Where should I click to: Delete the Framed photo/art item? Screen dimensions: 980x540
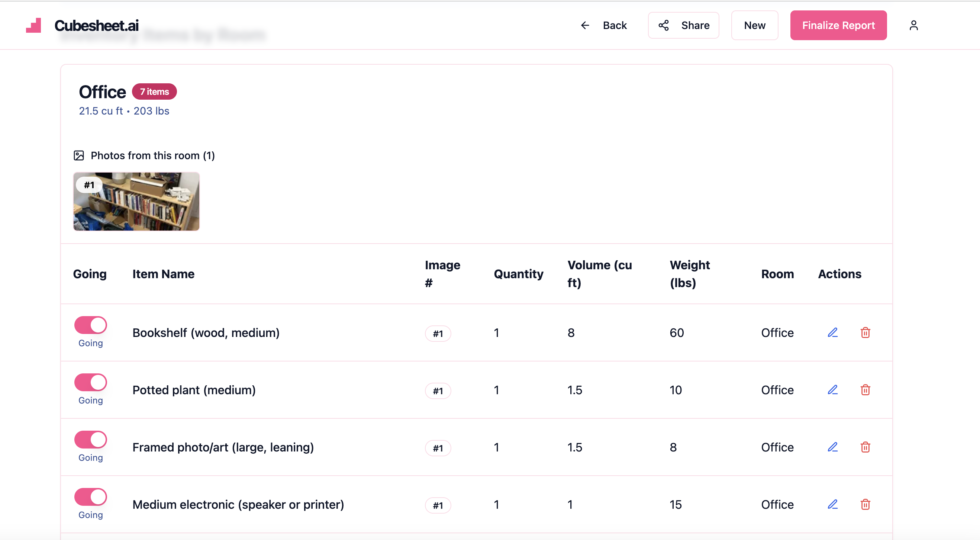tap(865, 447)
